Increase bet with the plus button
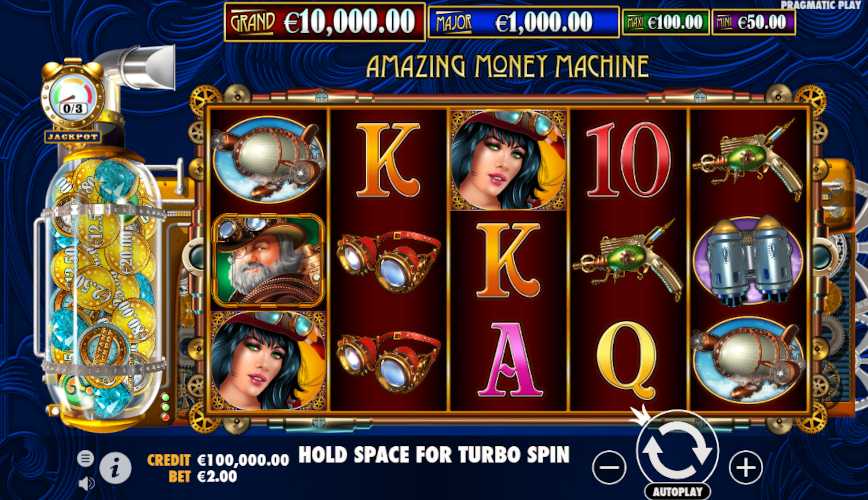 click(x=746, y=468)
